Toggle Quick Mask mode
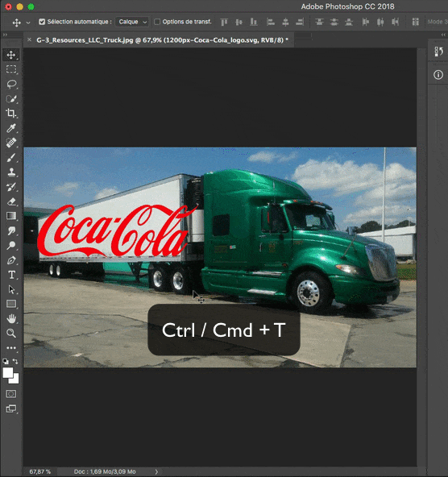The width and height of the screenshot is (448, 477). pos(11,394)
